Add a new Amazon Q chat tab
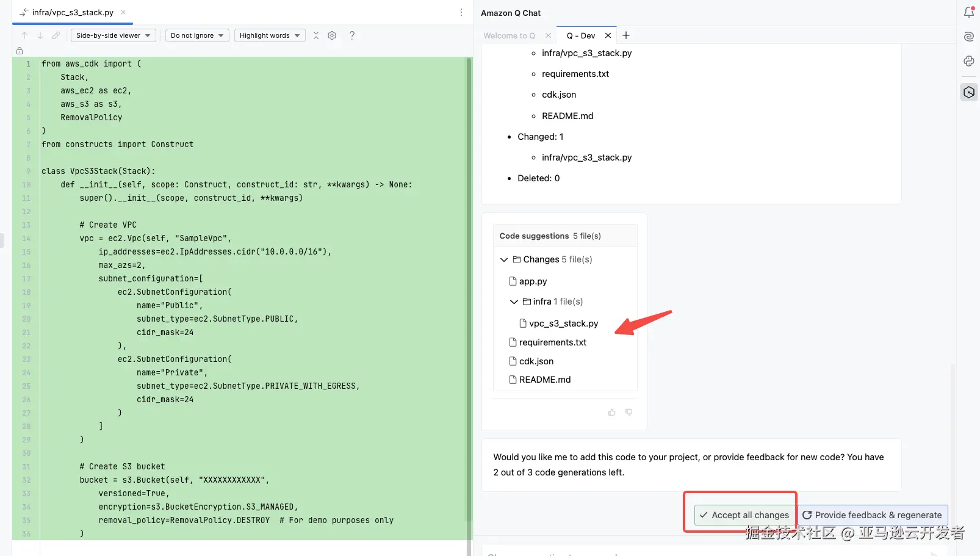The image size is (980, 556). [x=626, y=35]
